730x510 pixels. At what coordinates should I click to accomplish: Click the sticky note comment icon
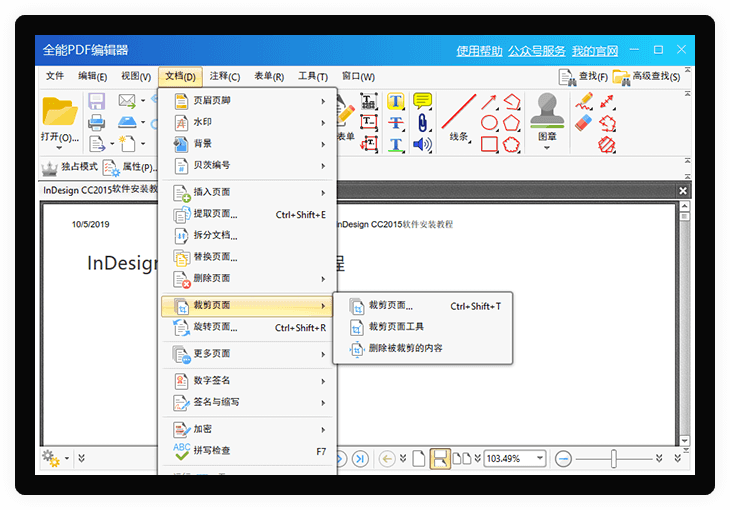point(422,101)
